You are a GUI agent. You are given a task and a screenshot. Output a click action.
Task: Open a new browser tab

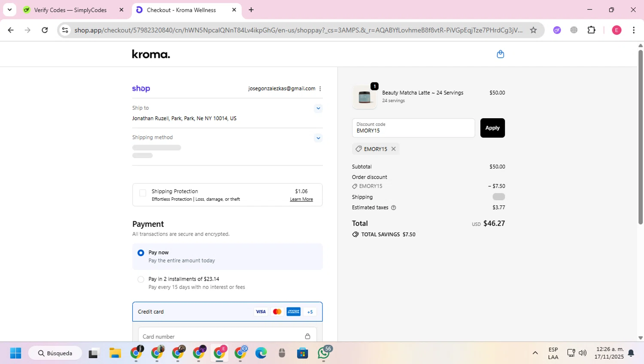(251, 10)
